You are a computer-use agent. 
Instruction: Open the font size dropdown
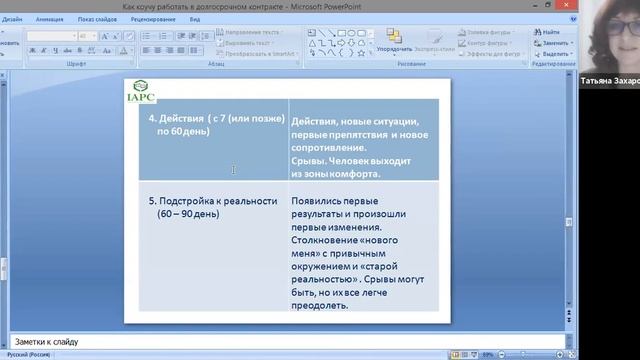(94, 36)
